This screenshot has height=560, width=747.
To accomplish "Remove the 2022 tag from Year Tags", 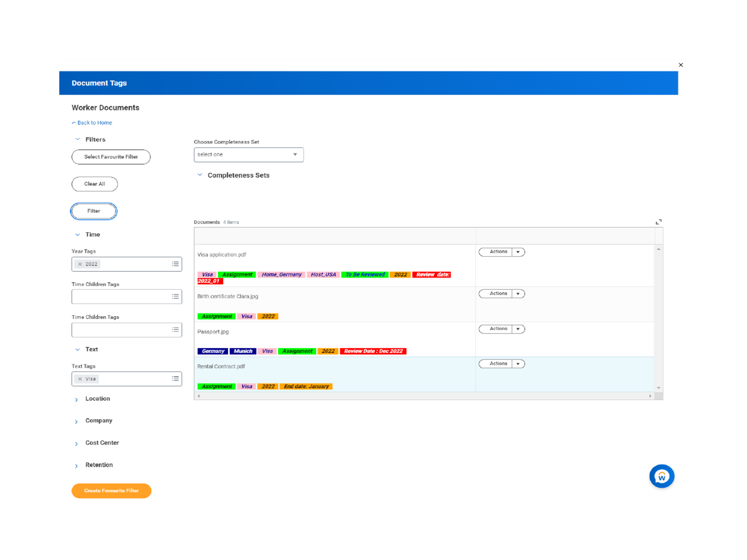I will 80,264.
